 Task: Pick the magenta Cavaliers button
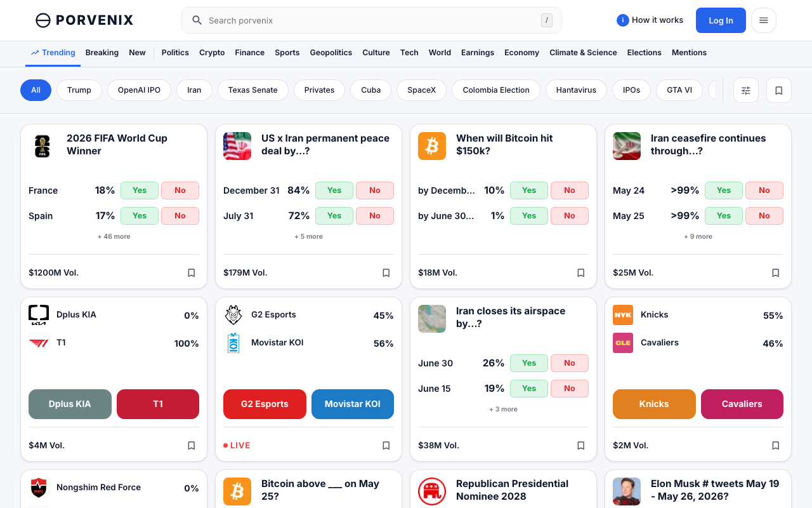click(x=742, y=404)
